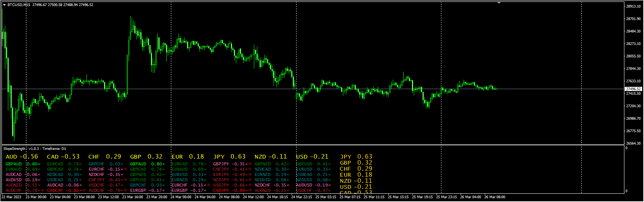
Task: Click the red dot beside CADJPY
Action: click(x=250, y=190)
